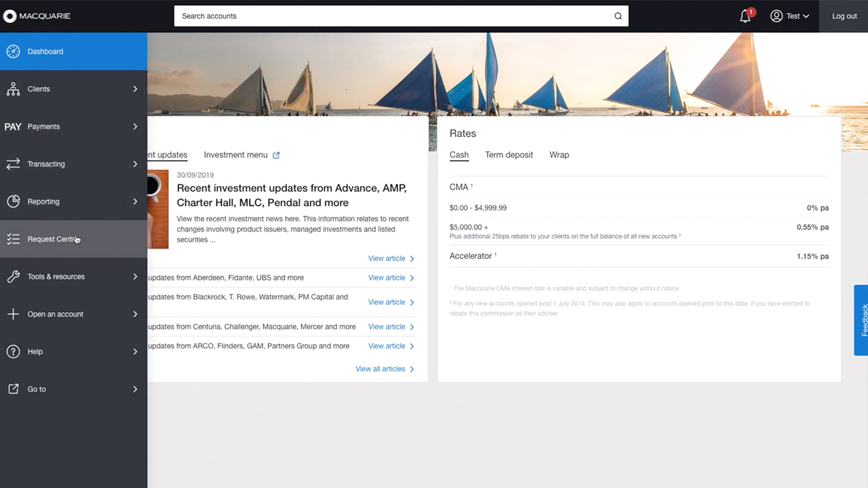Switch to the Cash rates tab
Screen dimensions: 868x488
tap(459, 155)
